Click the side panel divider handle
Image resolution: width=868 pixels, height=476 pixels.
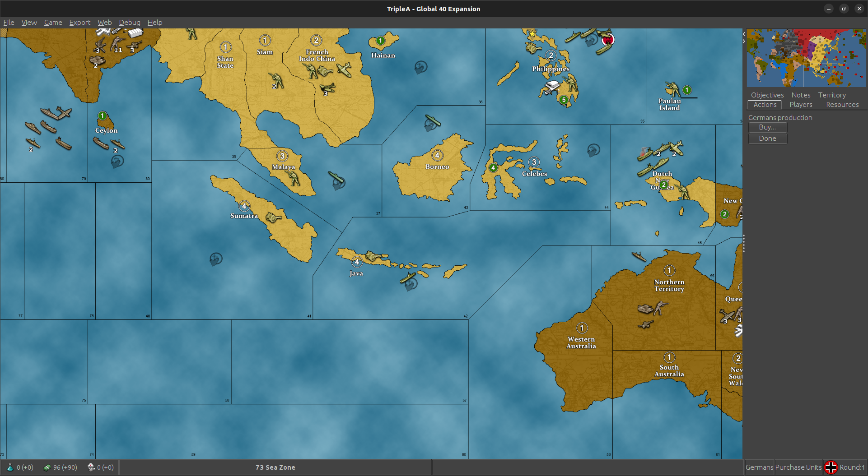[744, 244]
